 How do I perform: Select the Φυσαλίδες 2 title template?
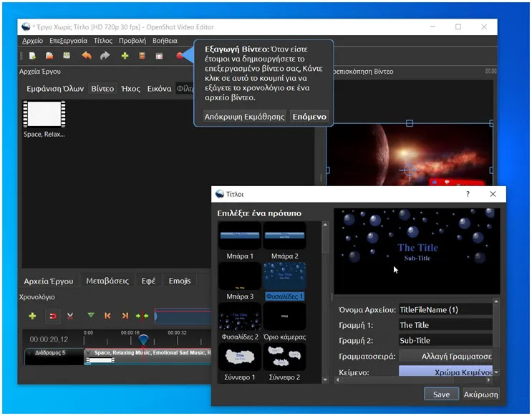[x=240, y=322]
